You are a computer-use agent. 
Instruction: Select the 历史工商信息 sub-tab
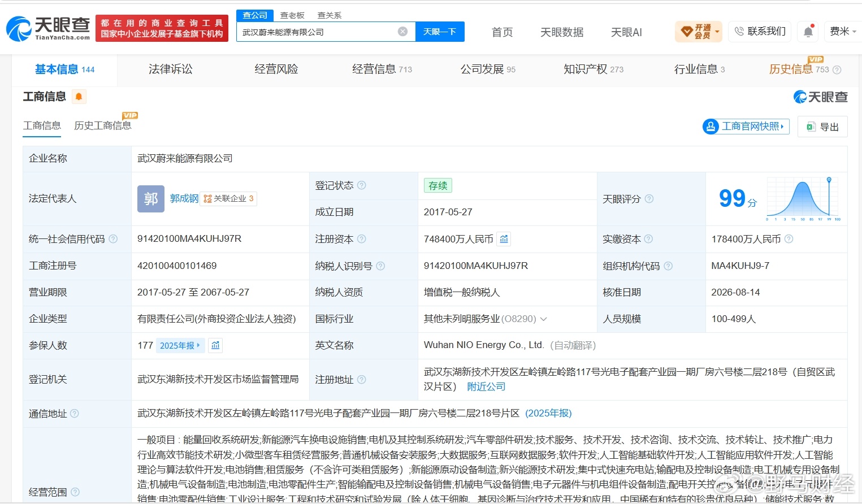(x=102, y=125)
